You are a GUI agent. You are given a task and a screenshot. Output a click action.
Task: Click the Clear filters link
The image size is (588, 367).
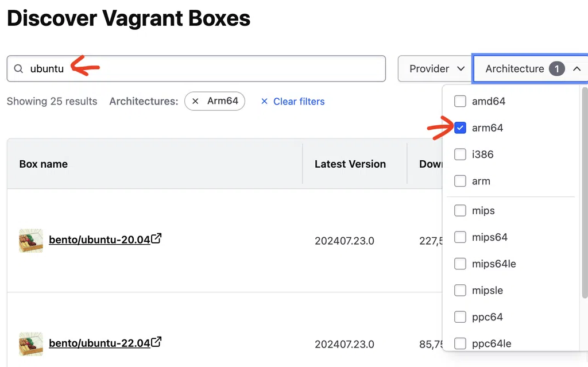click(299, 101)
